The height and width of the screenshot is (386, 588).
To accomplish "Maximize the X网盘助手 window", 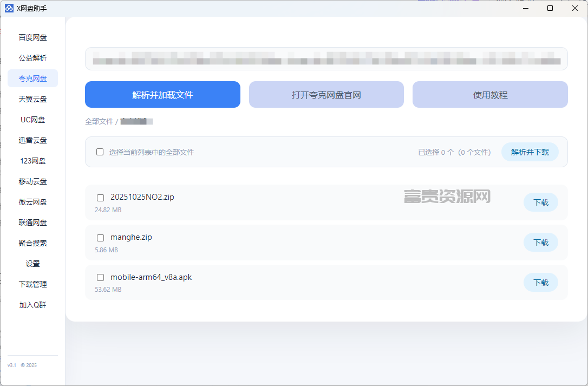I will (550, 8).
